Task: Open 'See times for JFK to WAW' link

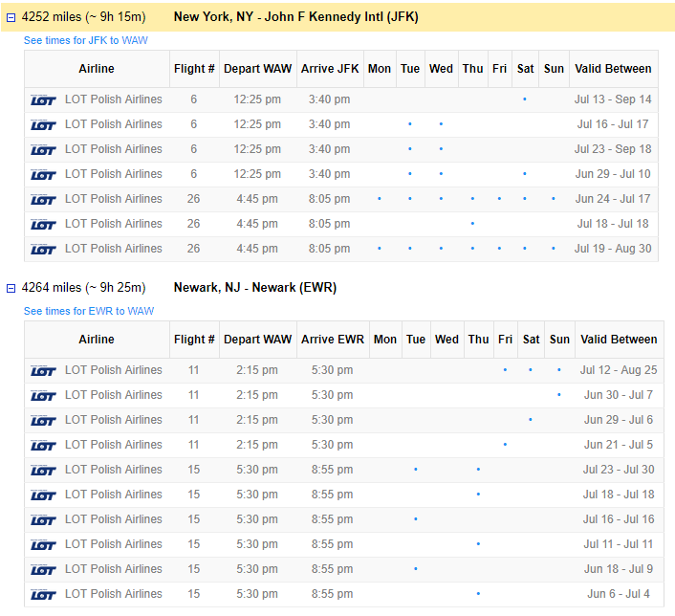Action: 85,40
